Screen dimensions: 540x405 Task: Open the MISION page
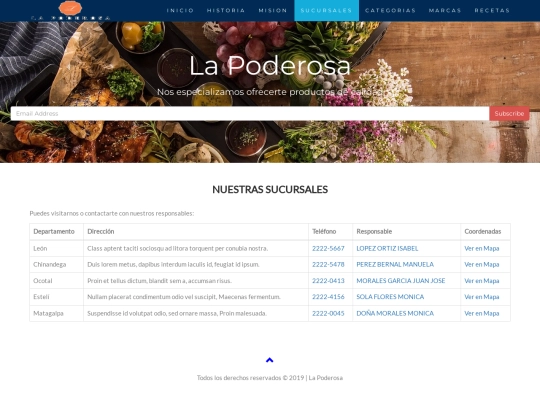[x=273, y=10]
